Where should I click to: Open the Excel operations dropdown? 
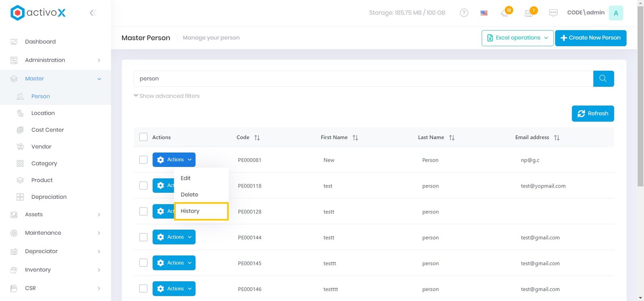517,38
